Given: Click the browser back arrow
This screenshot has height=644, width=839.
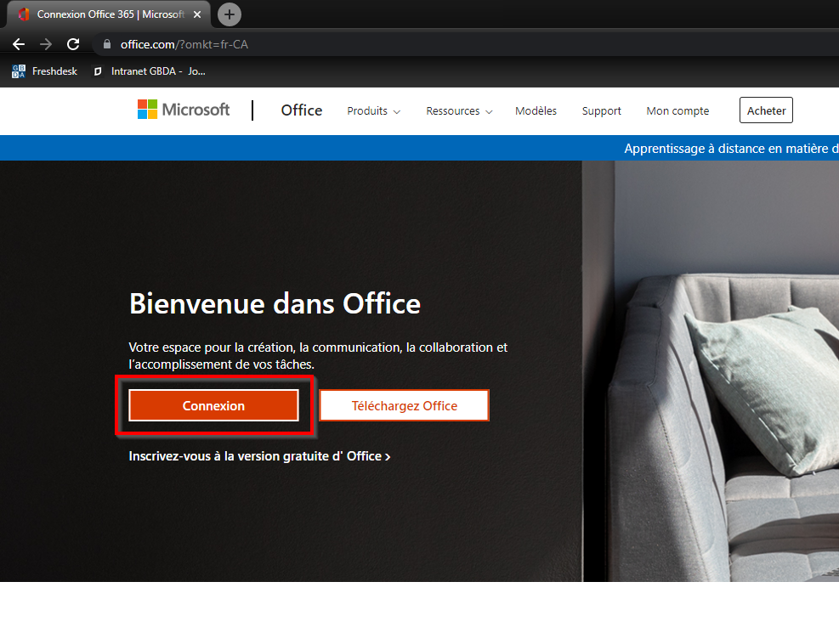Looking at the screenshot, I should 19,44.
